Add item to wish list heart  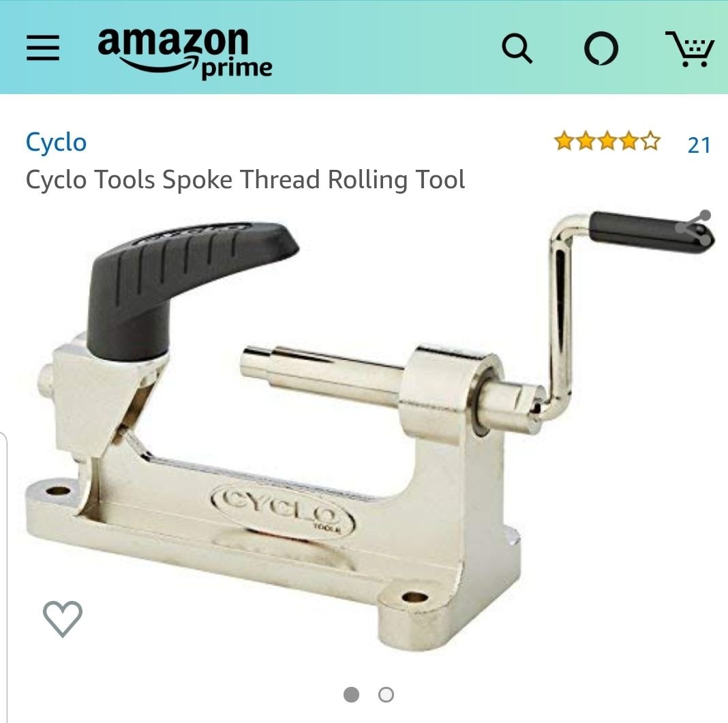click(x=63, y=619)
